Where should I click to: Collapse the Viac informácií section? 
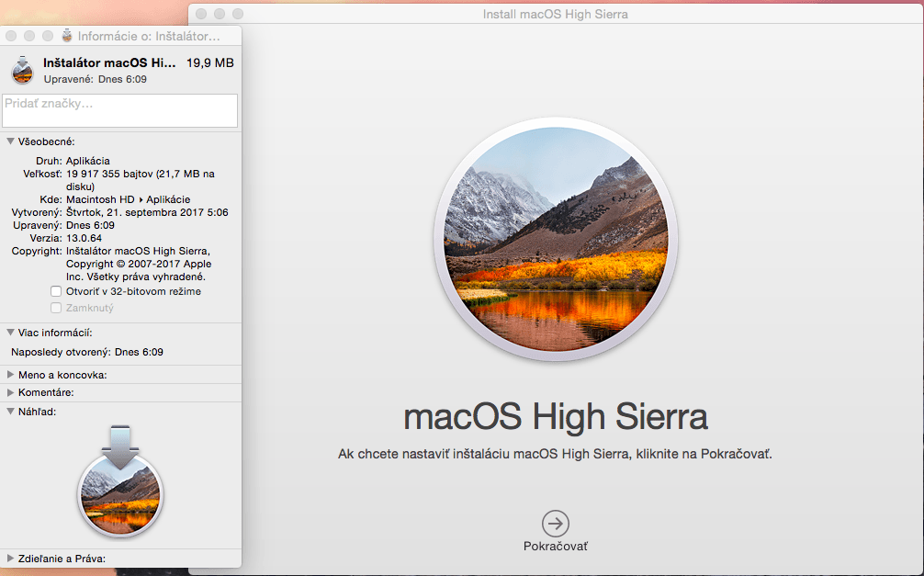(11, 333)
